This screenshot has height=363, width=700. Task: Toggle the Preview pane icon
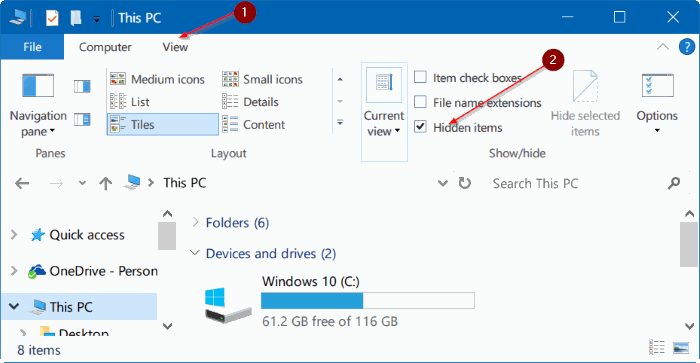(82, 86)
